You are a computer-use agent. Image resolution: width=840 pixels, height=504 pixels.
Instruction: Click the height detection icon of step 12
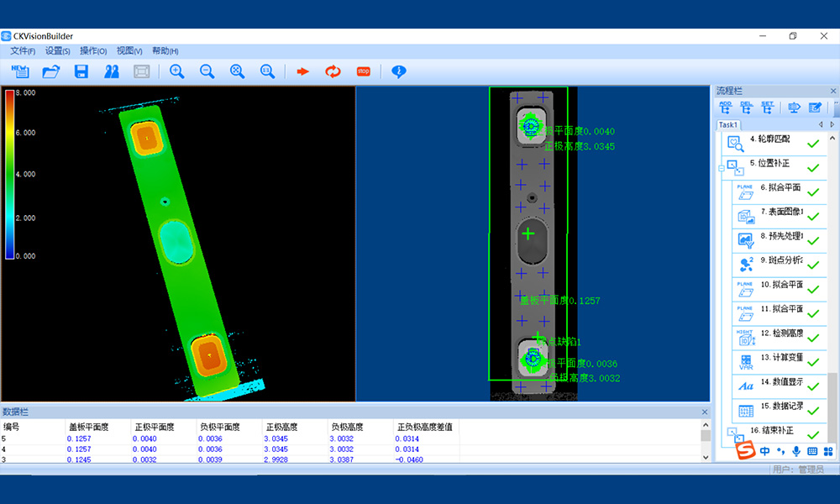pyautogui.click(x=746, y=338)
